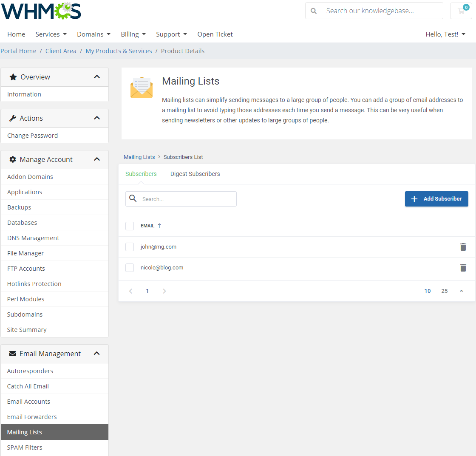This screenshot has height=456, width=476.
Task: Open the Hello, Test! user menu
Action: pos(445,34)
